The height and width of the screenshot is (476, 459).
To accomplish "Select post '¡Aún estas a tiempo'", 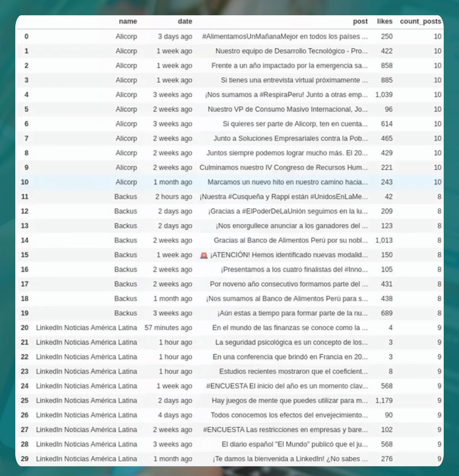I will (293, 313).
